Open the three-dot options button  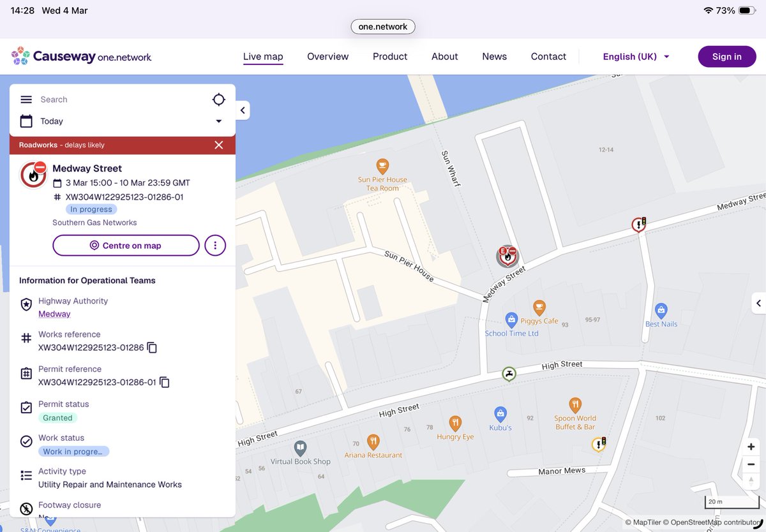pos(215,246)
